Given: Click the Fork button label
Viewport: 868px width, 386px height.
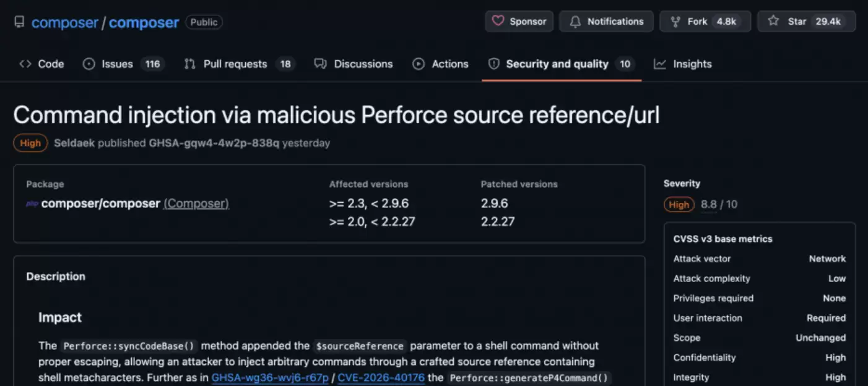Looking at the screenshot, I should click(697, 21).
